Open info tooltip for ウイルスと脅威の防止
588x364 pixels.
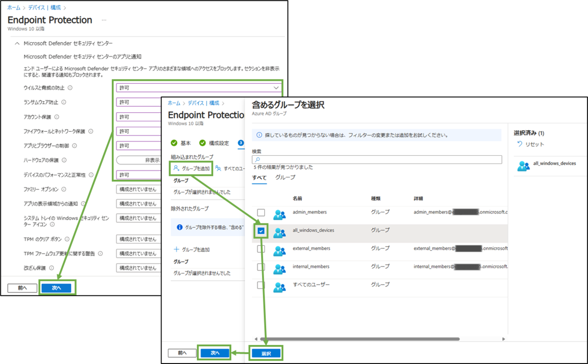pyautogui.click(x=70, y=88)
